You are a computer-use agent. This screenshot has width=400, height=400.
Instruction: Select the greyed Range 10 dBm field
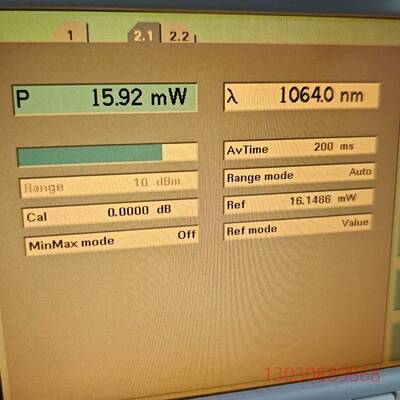[109, 185]
